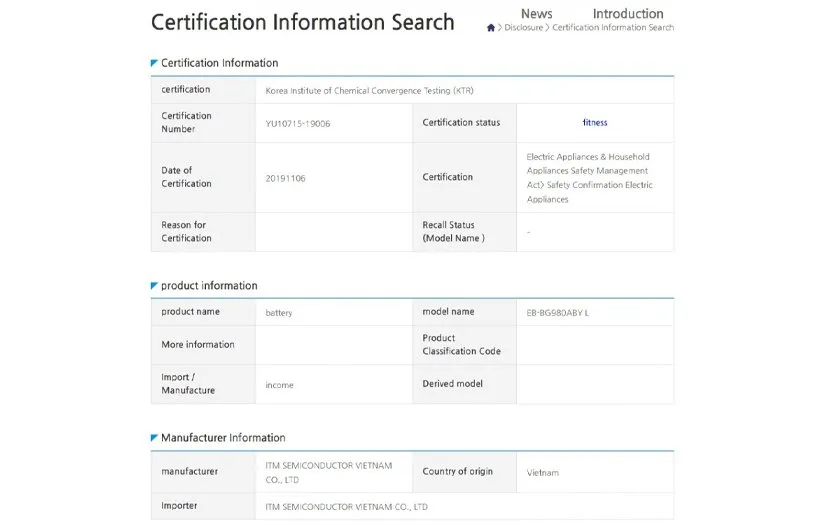Open the Introduction menu
The width and height of the screenshot is (822, 522).
click(x=627, y=14)
